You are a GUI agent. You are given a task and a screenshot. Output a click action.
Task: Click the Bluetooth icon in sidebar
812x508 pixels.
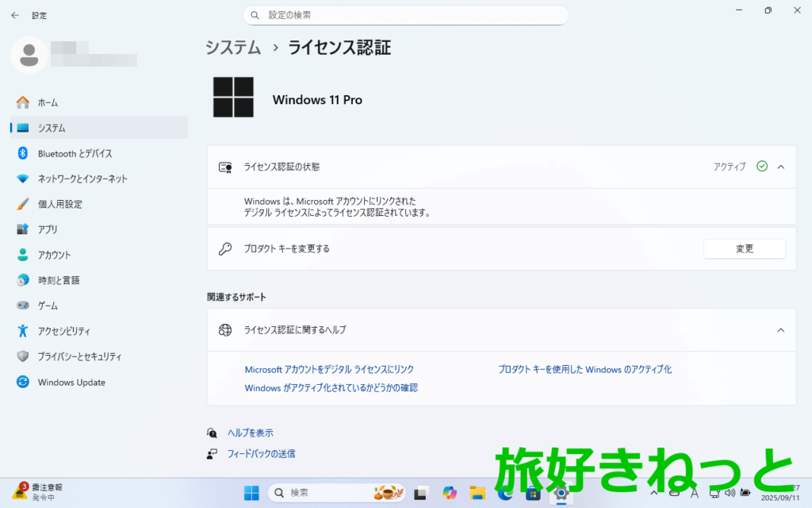pyautogui.click(x=23, y=153)
